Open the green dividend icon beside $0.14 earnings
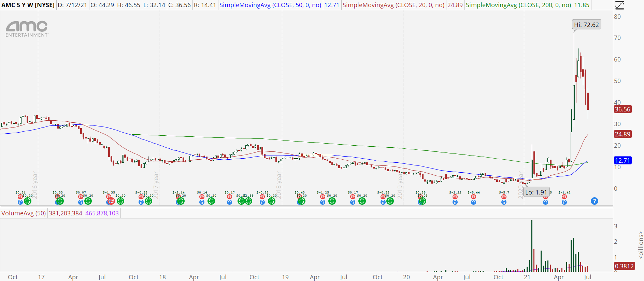 (211, 201)
